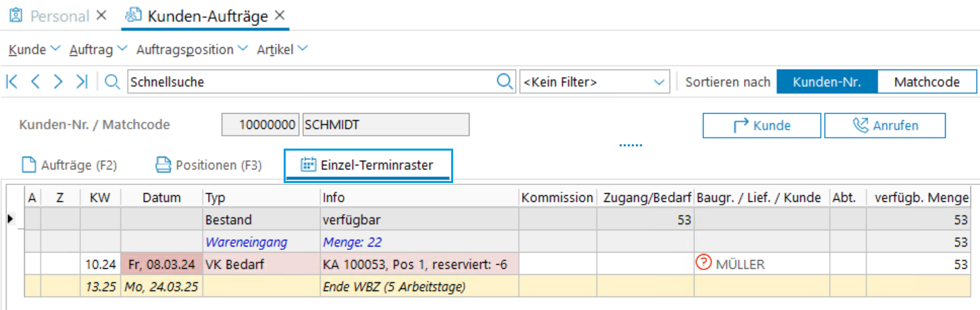980x310 pixels.
Task: Go to previous customer record
Action: pos(35,82)
